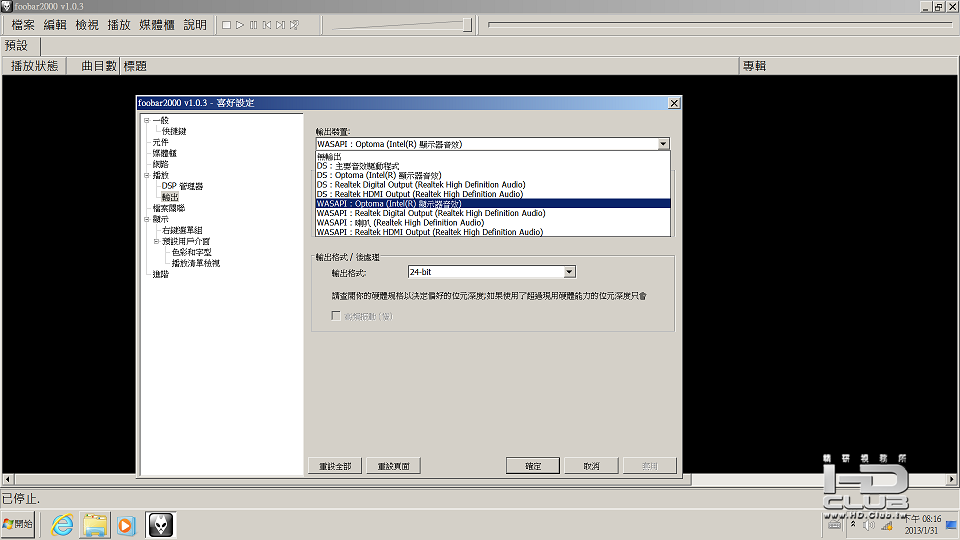Choose WASAPI : Realtek Digital Output option
960x540 pixels.
(x=493, y=213)
